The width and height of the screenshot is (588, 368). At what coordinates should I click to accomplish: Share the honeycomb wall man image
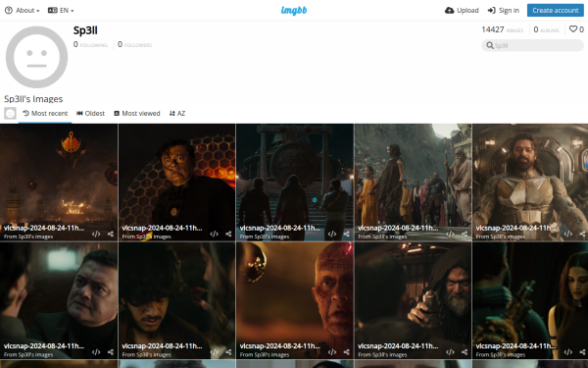pyautogui.click(x=228, y=234)
